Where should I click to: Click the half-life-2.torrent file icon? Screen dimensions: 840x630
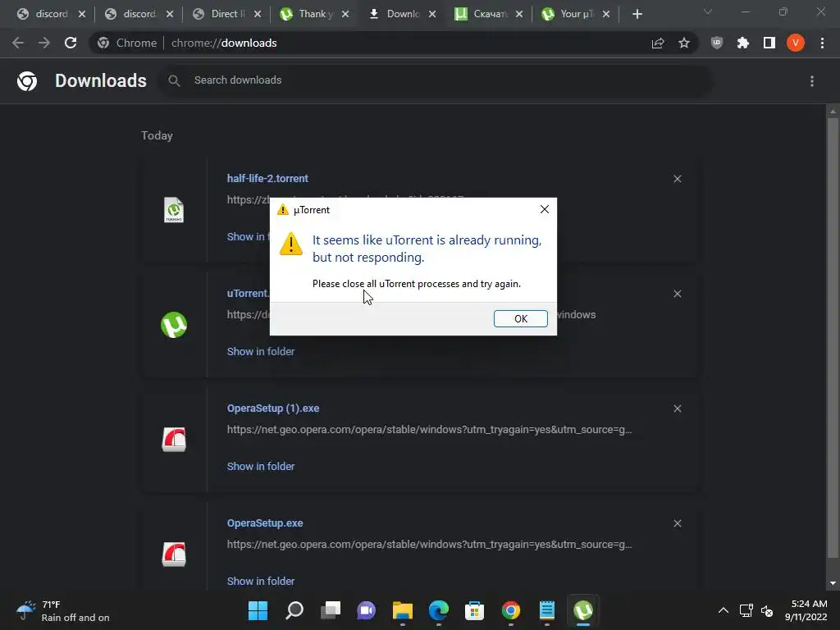click(174, 209)
